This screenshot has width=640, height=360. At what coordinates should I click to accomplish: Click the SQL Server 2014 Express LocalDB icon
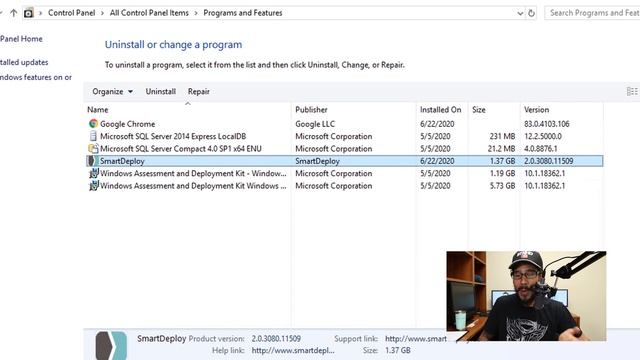coord(93,136)
